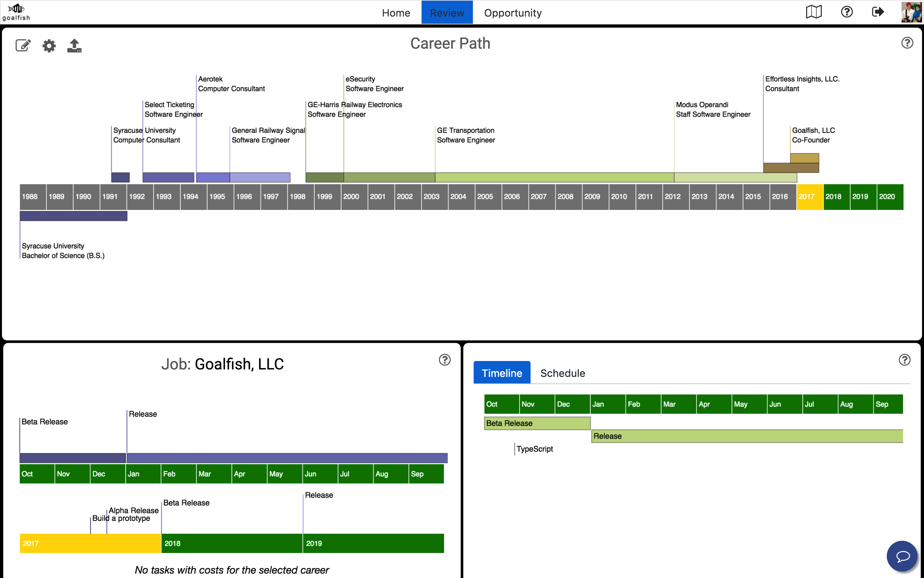Select Jan in Job month strip

click(143, 474)
